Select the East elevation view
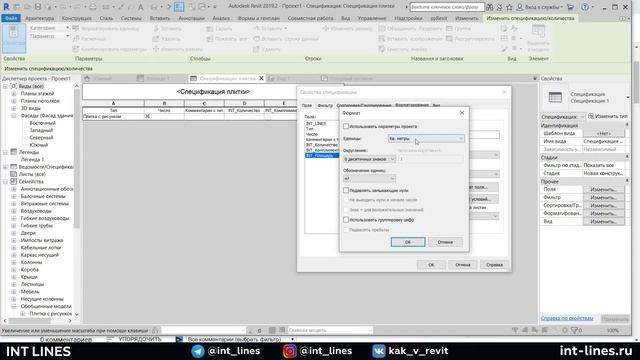The image size is (640, 360). 42,123
